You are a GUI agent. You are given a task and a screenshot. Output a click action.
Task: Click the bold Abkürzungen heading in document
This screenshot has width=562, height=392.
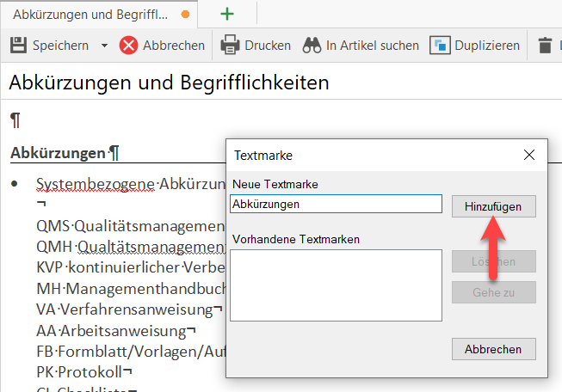click(59, 154)
